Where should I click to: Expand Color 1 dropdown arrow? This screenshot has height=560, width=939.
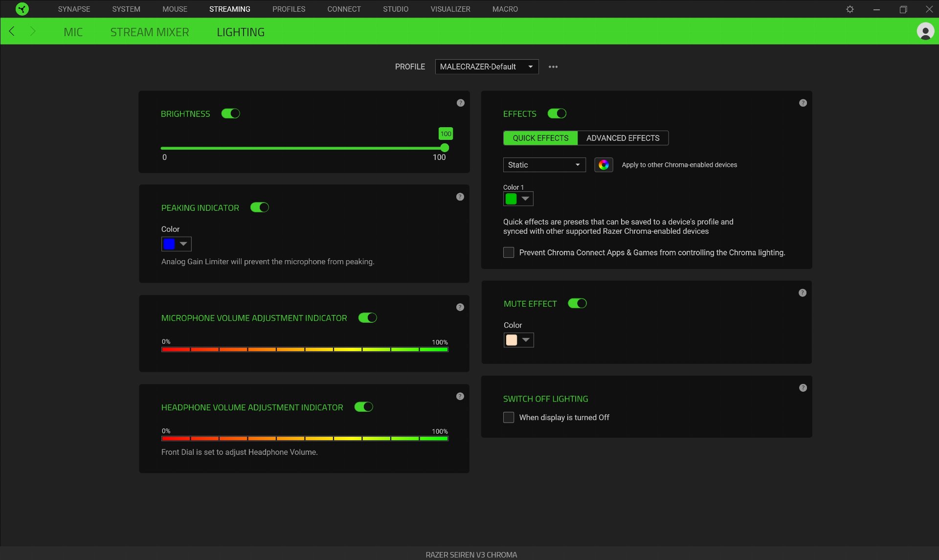pos(525,199)
